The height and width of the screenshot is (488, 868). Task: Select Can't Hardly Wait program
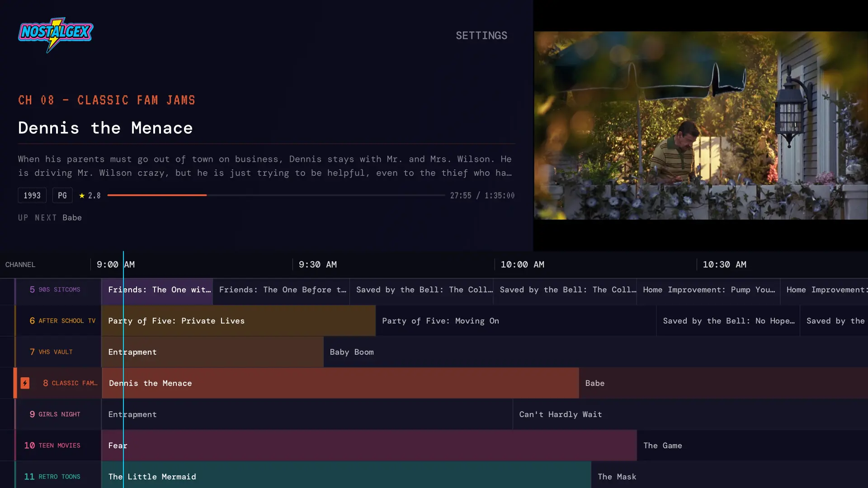click(x=690, y=414)
